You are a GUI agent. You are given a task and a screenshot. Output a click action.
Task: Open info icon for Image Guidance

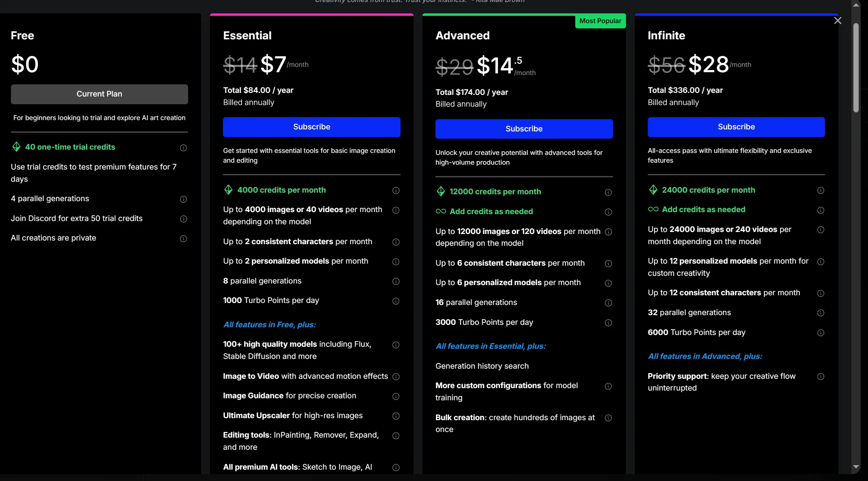396,396
